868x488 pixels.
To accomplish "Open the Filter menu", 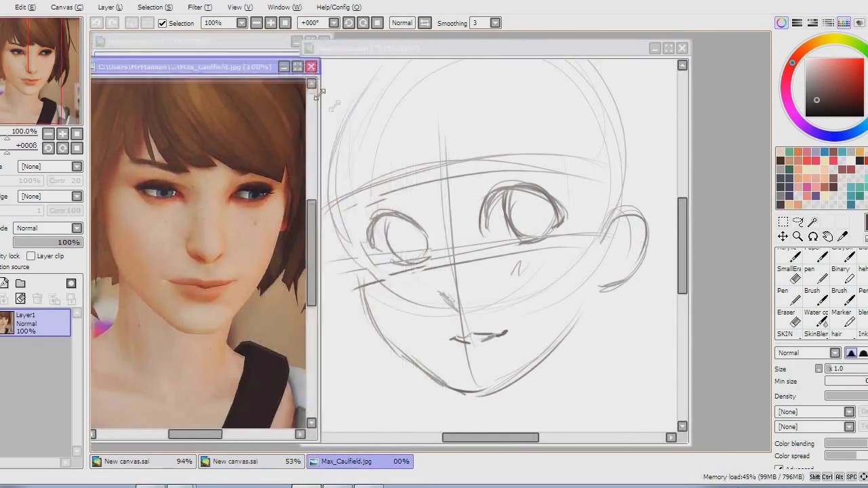I will click(x=199, y=7).
